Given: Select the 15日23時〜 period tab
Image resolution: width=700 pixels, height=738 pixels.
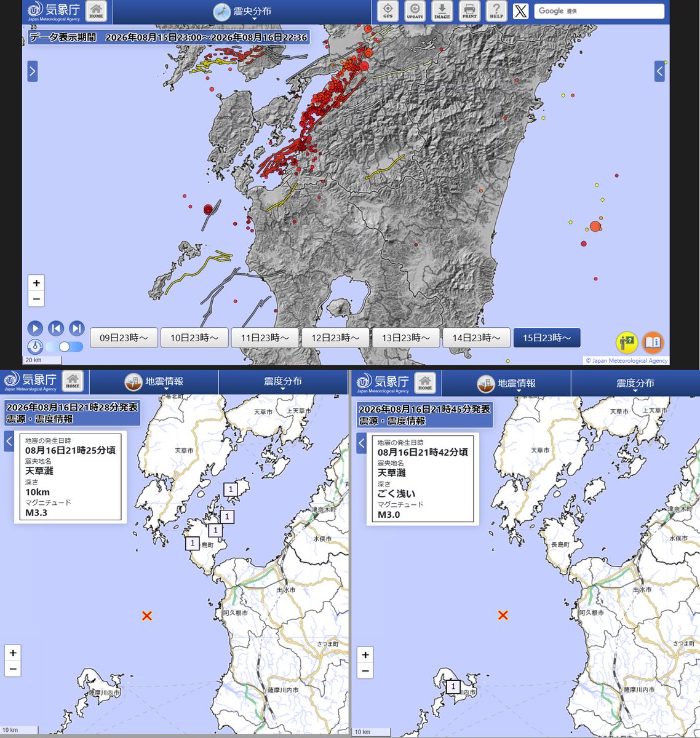Looking at the screenshot, I should tap(547, 338).
